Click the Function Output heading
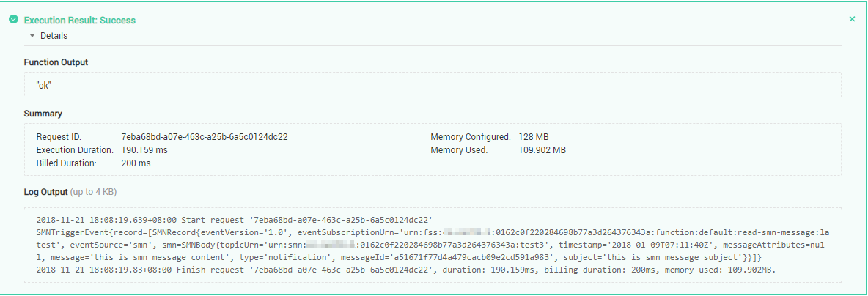Image resolution: width=868 pixels, height=296 pixels. (x=56, y=63)
